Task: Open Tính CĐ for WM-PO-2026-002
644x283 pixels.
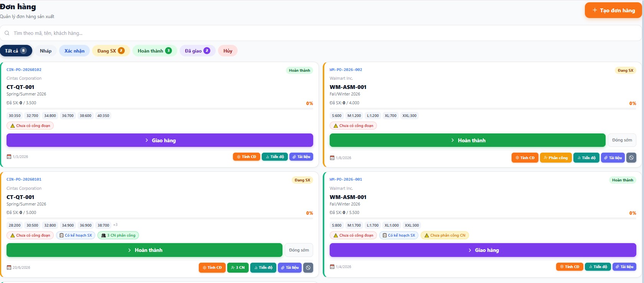Action: [525, 158]
